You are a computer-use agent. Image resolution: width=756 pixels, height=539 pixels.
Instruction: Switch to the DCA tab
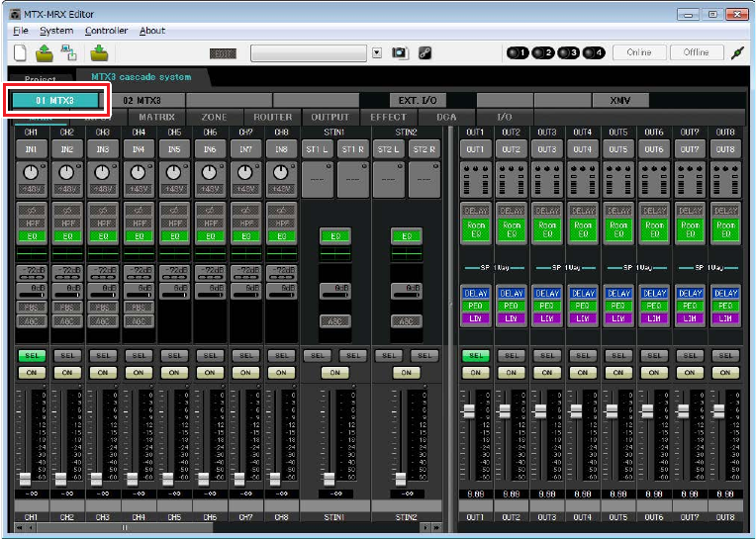[446, 117]
